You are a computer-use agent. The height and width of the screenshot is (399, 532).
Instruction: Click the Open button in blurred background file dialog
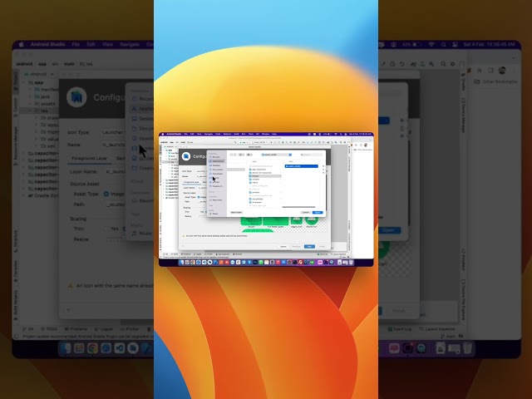(x=389, y=230)
